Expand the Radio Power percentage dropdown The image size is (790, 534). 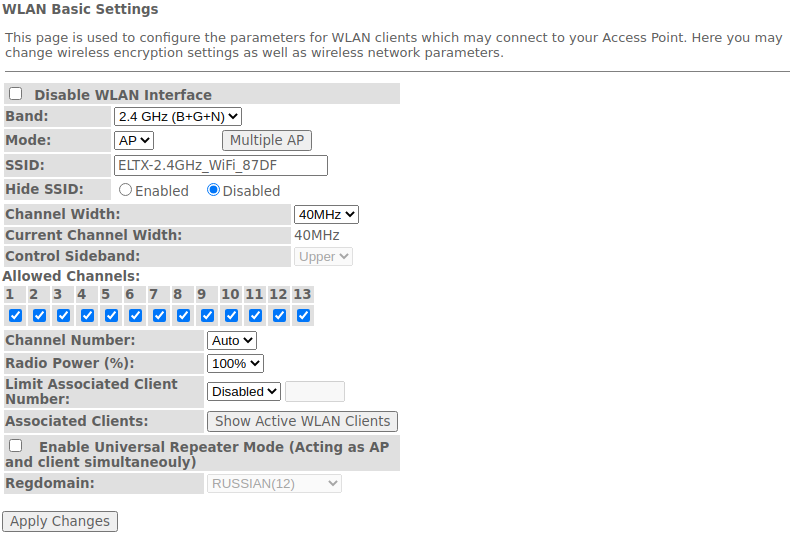235,364
